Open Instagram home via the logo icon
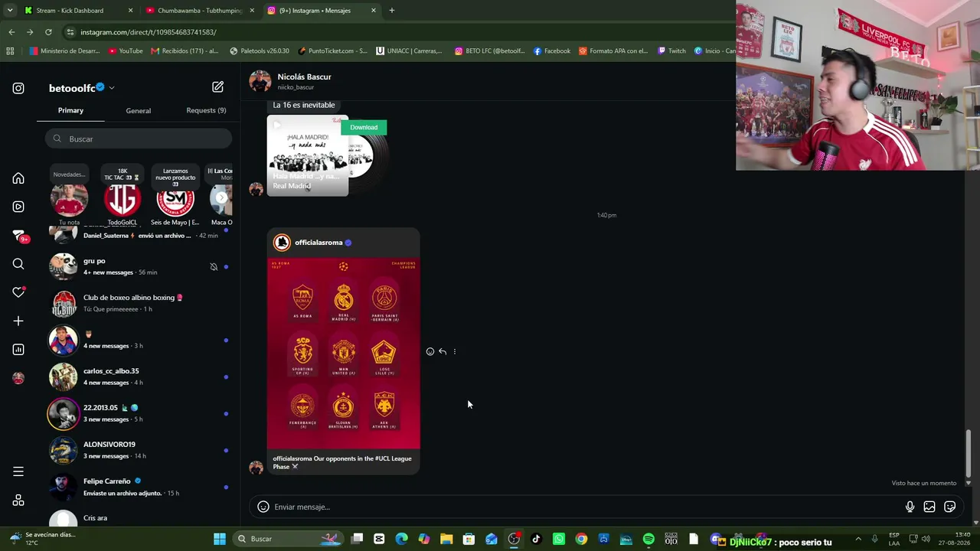 (x=18, y=88)
